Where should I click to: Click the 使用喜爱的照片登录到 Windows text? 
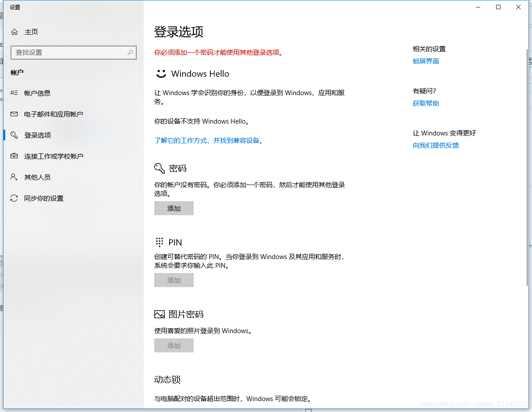203,330
